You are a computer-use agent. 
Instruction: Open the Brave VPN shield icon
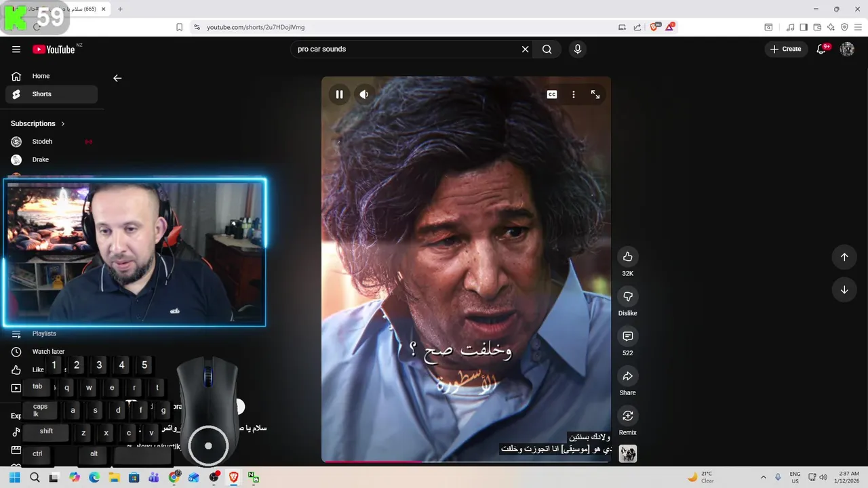[844, 27]
